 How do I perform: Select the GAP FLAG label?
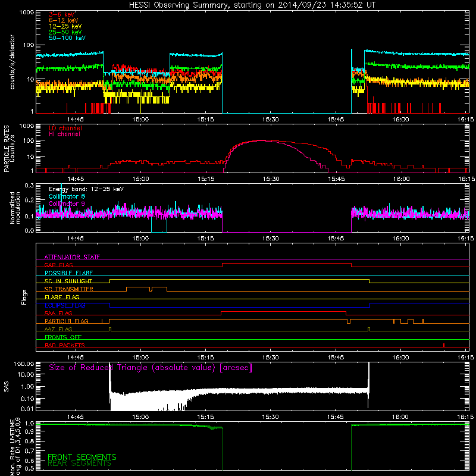[x=58, y=265]
